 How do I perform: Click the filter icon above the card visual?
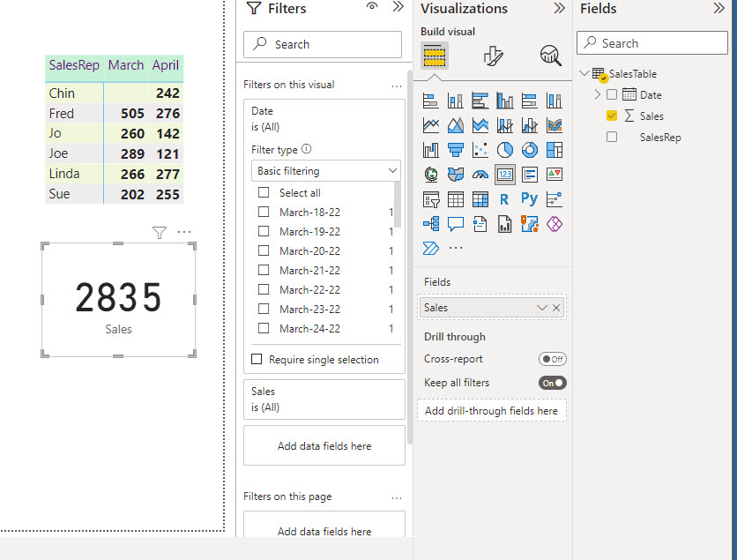(x=160, y=232)
